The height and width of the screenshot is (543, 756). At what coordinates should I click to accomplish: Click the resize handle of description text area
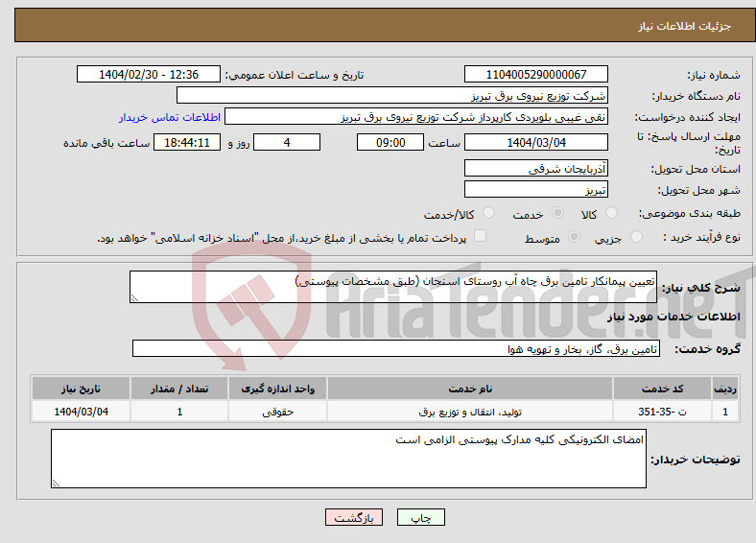[134, 298]
